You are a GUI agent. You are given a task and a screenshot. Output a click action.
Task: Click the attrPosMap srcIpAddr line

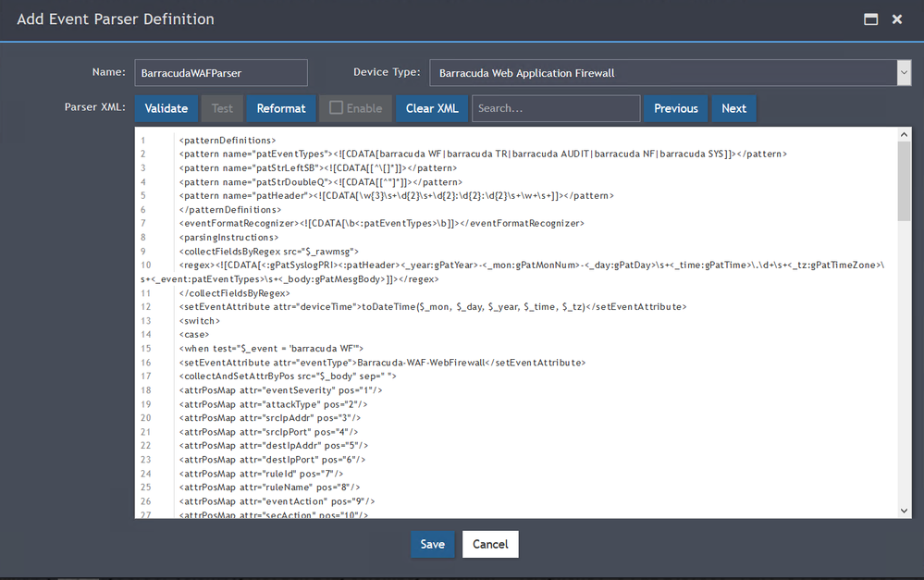[270, 418]
